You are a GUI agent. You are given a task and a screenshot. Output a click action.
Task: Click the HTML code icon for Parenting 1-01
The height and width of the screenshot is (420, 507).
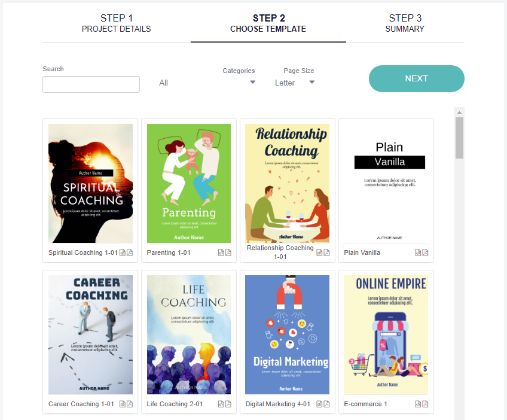click(x=221, y=252)
